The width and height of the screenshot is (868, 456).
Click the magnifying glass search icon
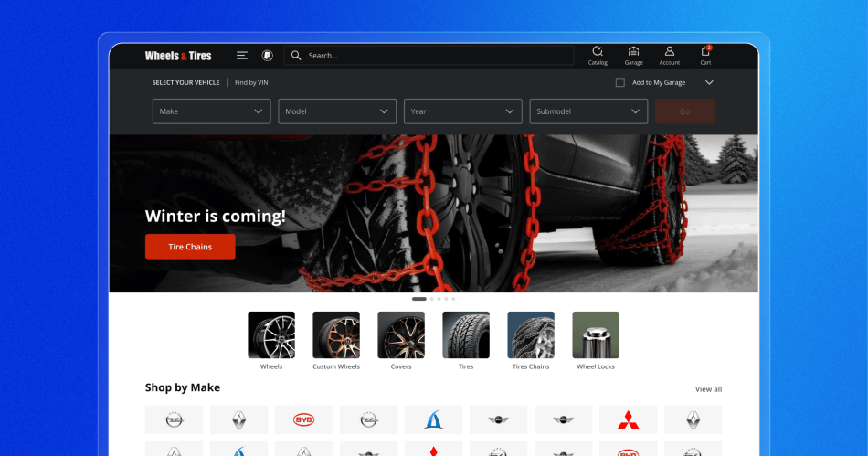point(296,56)
